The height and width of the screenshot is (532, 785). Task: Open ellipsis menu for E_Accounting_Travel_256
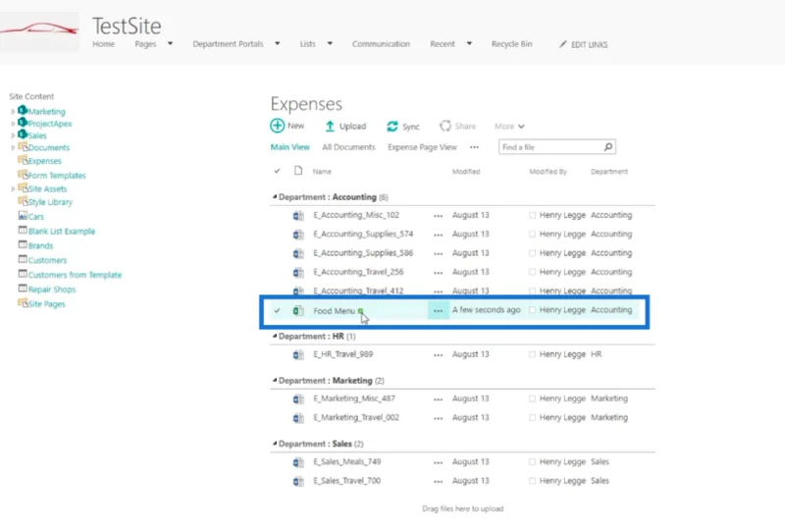coord(438,273)
